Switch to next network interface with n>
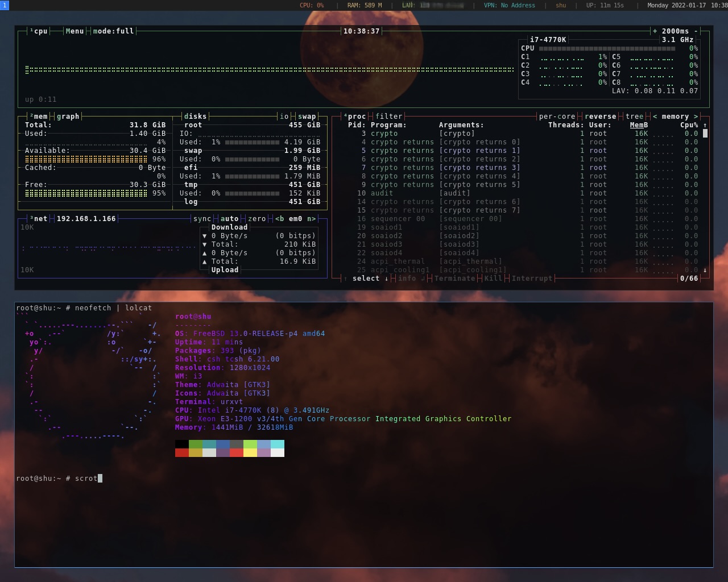The height and width of the screenshot is (582, 728). point(311,219)
